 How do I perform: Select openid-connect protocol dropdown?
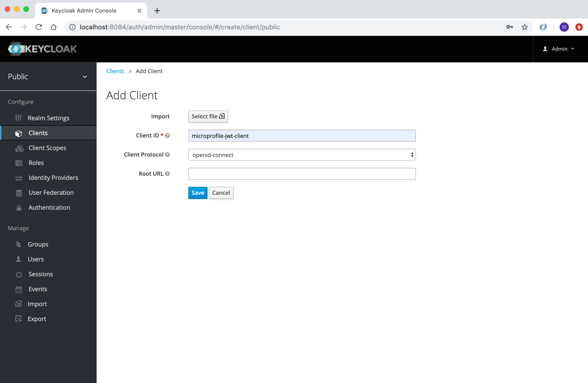[x=302, y=155]
